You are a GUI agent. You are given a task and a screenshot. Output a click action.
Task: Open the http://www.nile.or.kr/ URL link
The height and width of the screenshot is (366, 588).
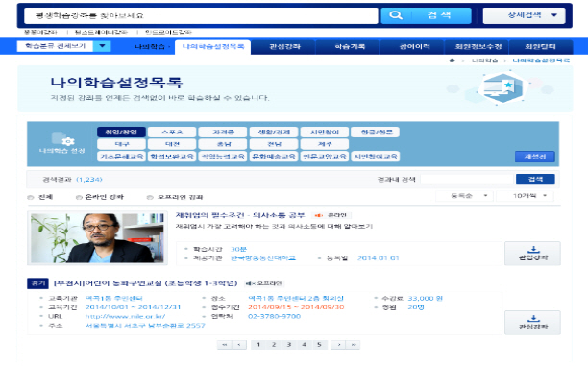tap(125, 316)
